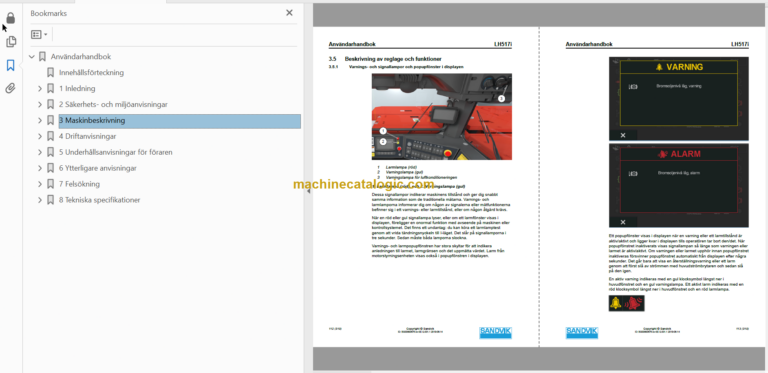
Task: Click legend entry '1 Larmlampa (röd)'
Action: tap(397, 167)
